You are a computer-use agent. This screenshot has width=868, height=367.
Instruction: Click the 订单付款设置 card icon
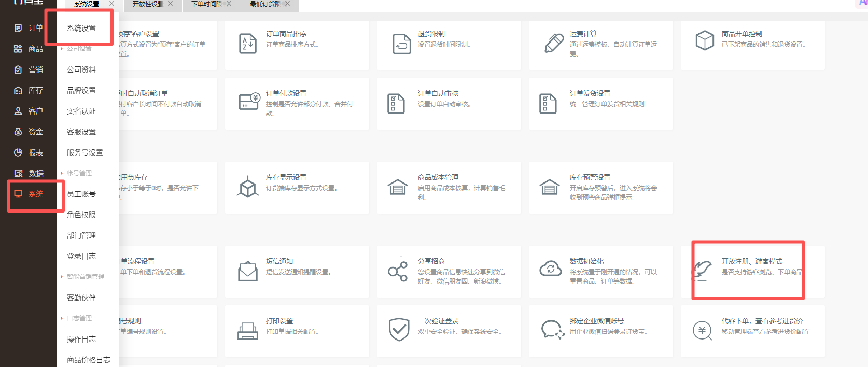(249, 101)
